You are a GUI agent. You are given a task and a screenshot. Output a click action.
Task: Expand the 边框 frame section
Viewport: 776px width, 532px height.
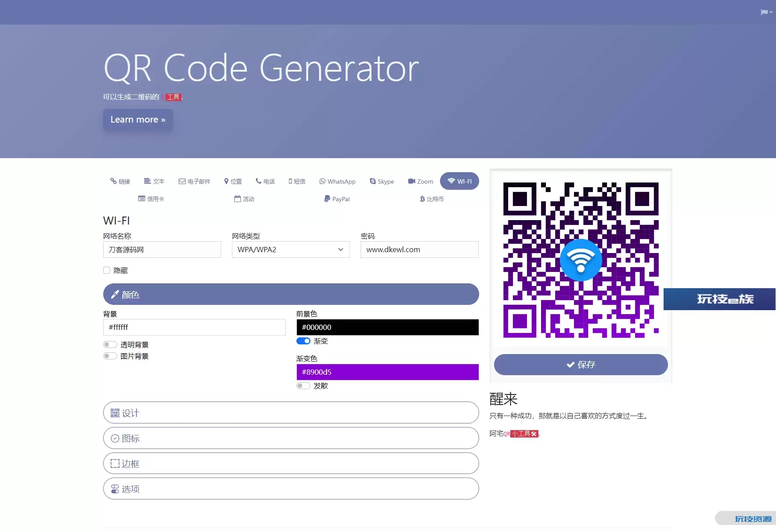pyautogui.click(x=291, y=463)
